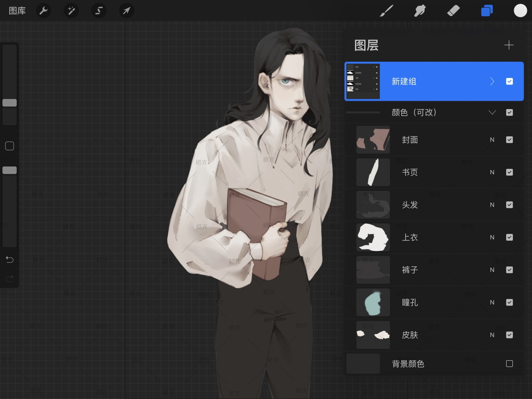Select the Transform arrow tool
This screenshot has width=532, height=399.
coord(126,11)
